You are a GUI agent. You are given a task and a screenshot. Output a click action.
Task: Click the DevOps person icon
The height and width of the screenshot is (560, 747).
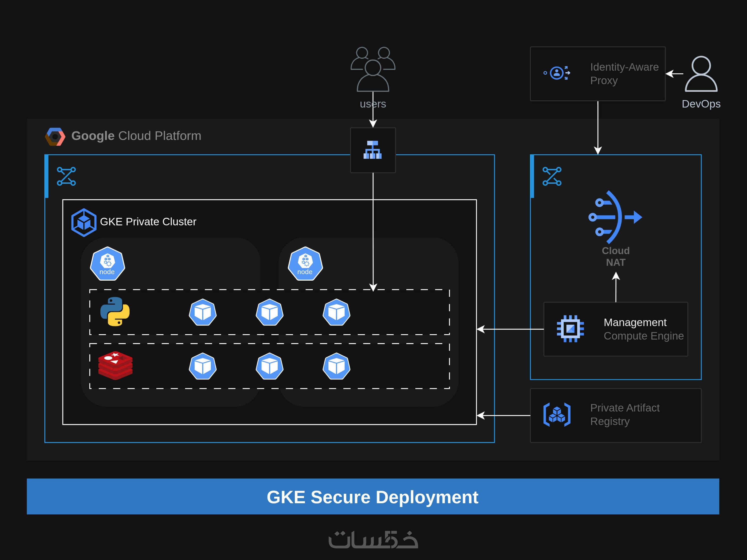[x=701, y=74]
